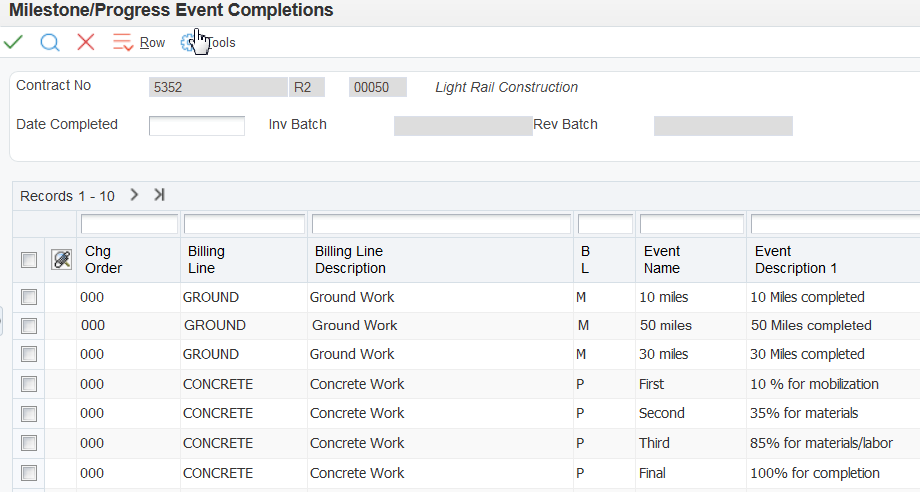Click the Billing Line Description filter box
This screenshot has height=492, width=920.
click(441, 224)
